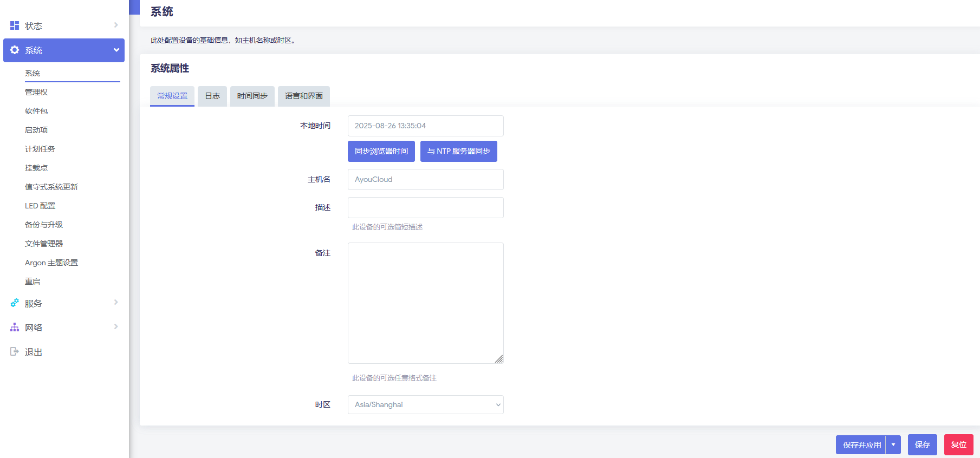
Task: Click the Services gears icon
Action: [15, 303]
